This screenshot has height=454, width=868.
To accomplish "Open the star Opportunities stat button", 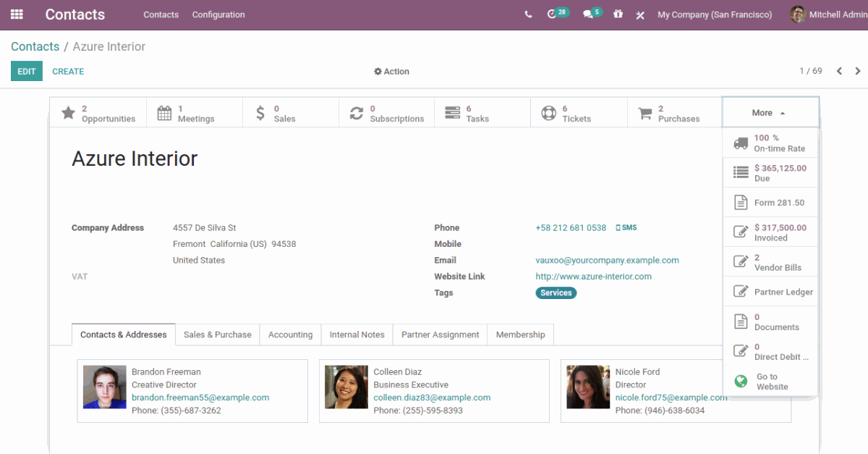I will click(98, 113).
